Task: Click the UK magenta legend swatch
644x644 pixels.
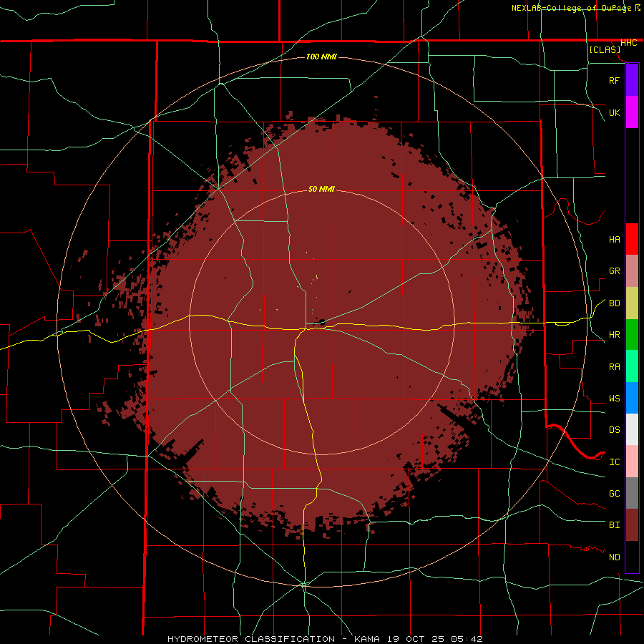Action: click(x=632, y=112)
